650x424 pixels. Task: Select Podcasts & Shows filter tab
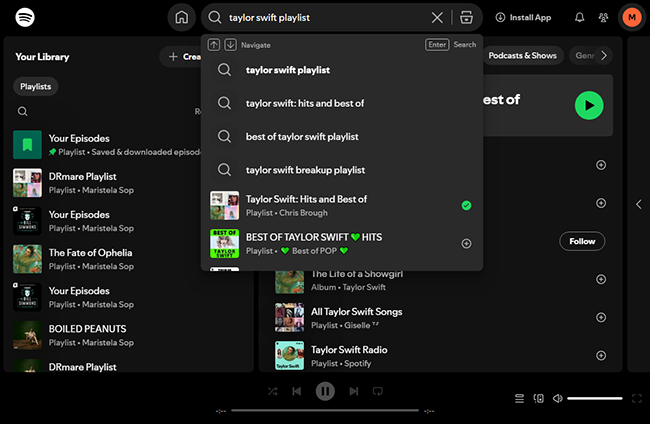pyautogui.click(x=522, y=56)
